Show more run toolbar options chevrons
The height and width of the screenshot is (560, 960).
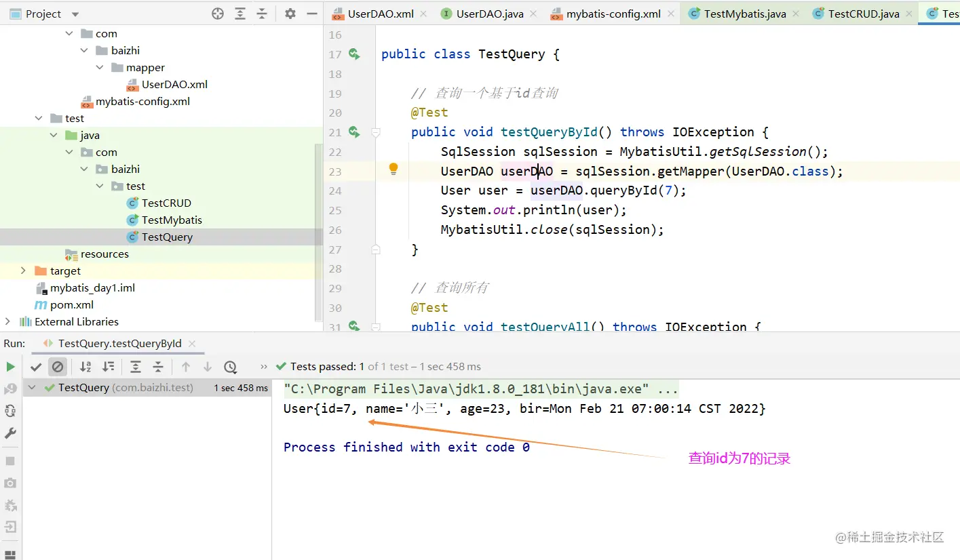tap(264, 367)
